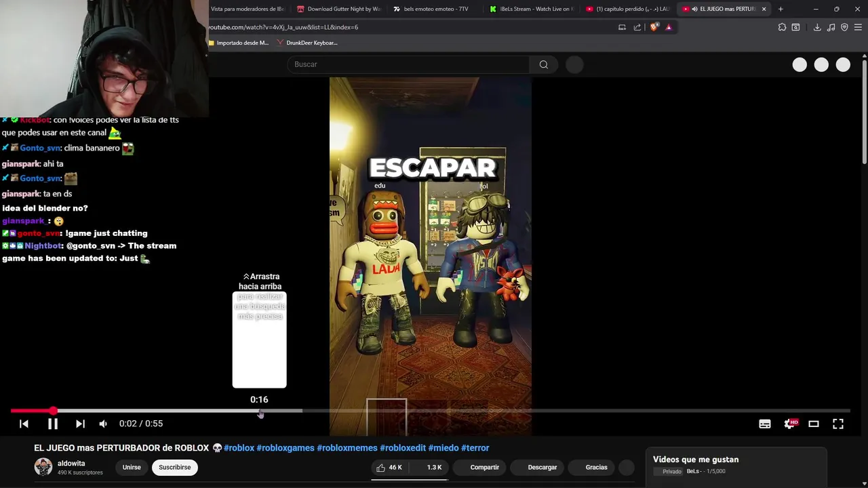Screen dimensions: 868x488
Task: Click the first round header button at top right
Action: [x=800, y=64]
